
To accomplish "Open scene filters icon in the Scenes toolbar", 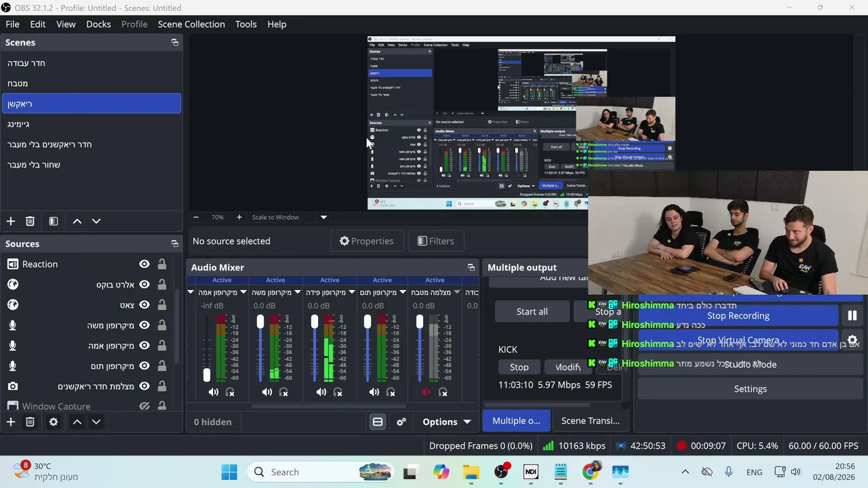I will pyautogui.click(x=54, y=221).
